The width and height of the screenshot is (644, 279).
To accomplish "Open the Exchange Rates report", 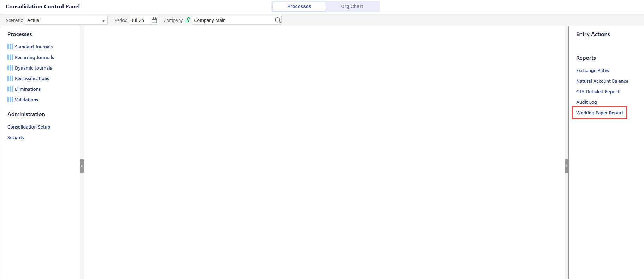I will (x=592, y=70).
